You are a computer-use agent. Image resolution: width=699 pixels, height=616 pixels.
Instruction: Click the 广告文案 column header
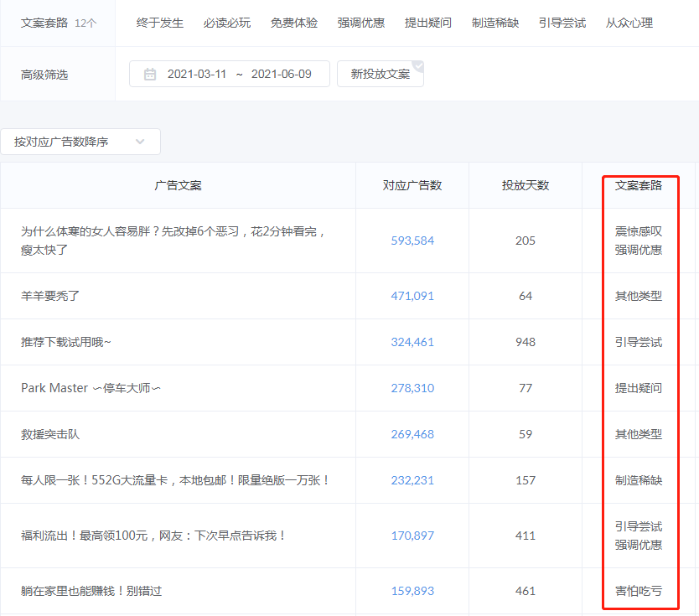coord(179,185)
